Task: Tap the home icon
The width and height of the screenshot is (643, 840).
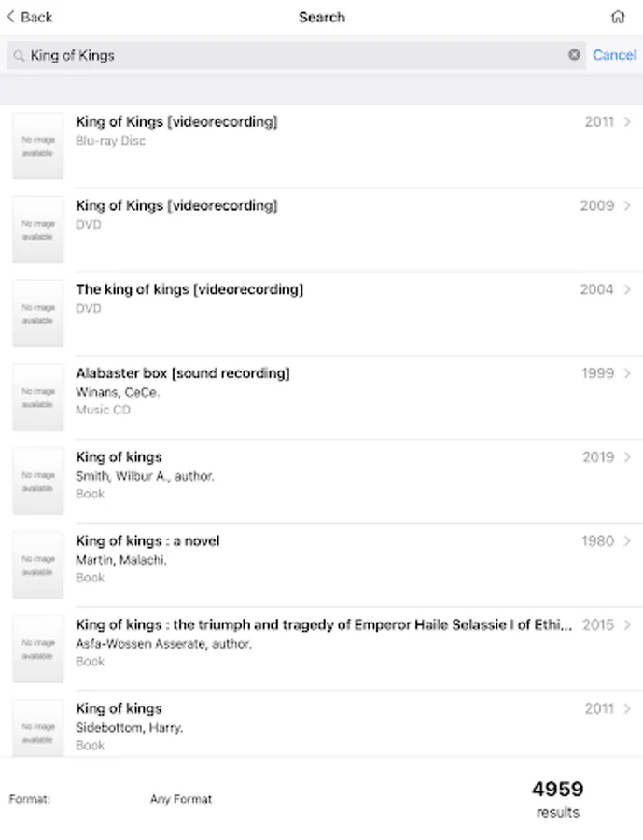Action: point(617,17)
